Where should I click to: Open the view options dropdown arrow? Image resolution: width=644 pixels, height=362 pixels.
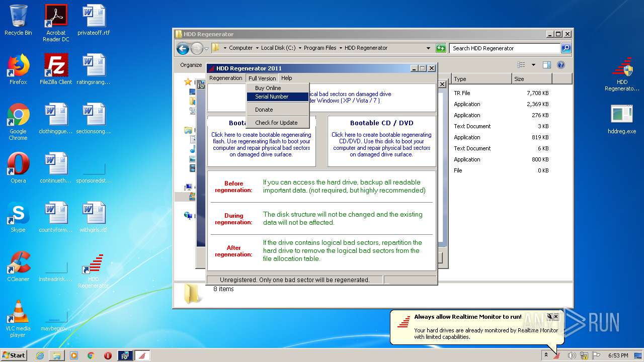(533, 65)
